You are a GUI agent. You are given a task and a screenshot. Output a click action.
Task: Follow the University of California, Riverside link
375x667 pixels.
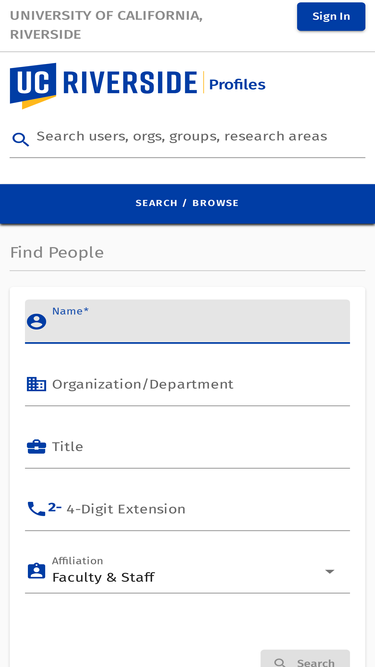[106, 25]
